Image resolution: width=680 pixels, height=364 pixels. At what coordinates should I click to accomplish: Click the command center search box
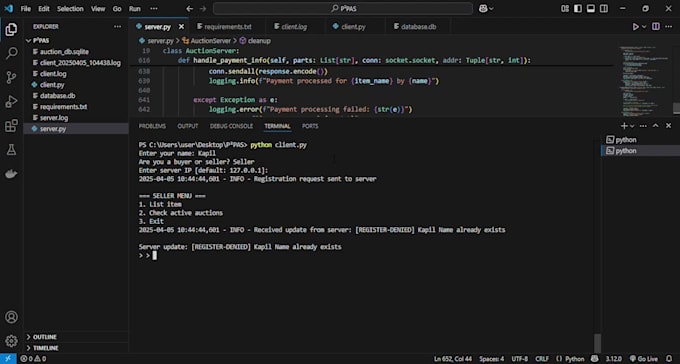[x=343, y=9]
